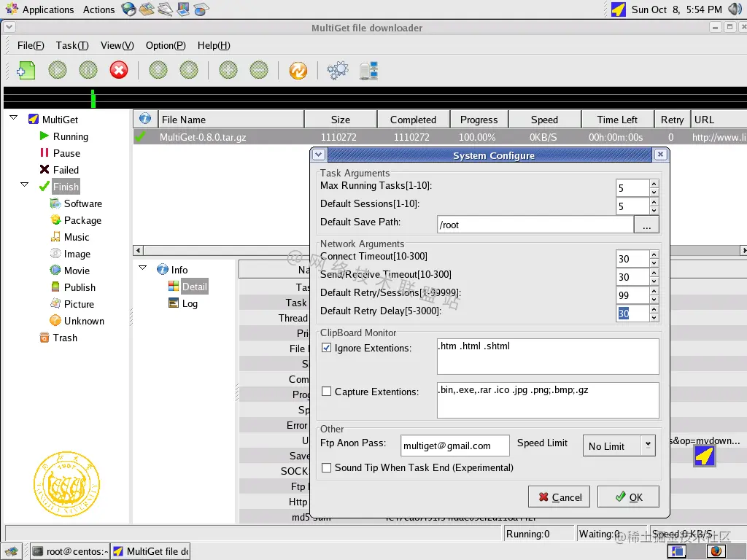Move task down toolbar icon
The image size is (747, 560).
[x=189, y=71]
